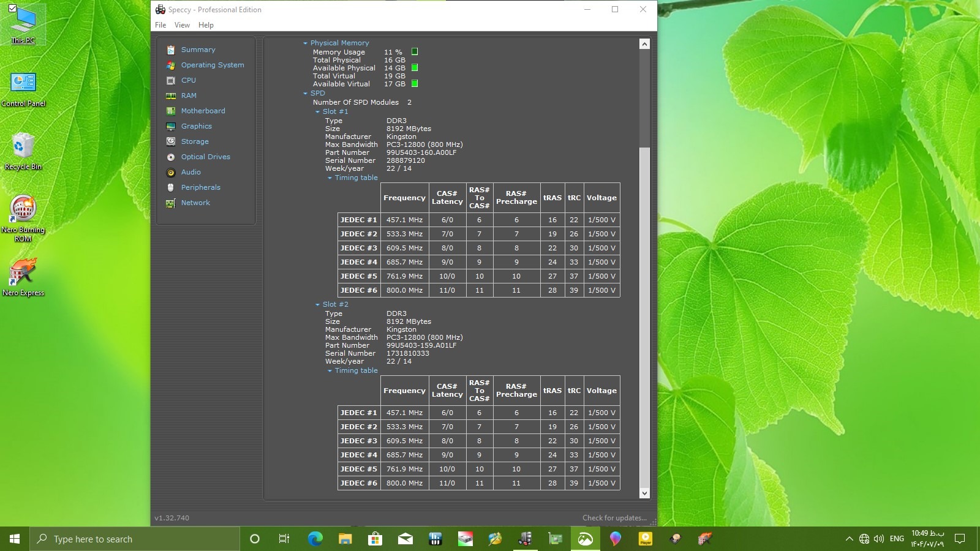Viewport: 980px width, 551px height.
Task: Open Graphics section via its icon
Action: (171, 126)
